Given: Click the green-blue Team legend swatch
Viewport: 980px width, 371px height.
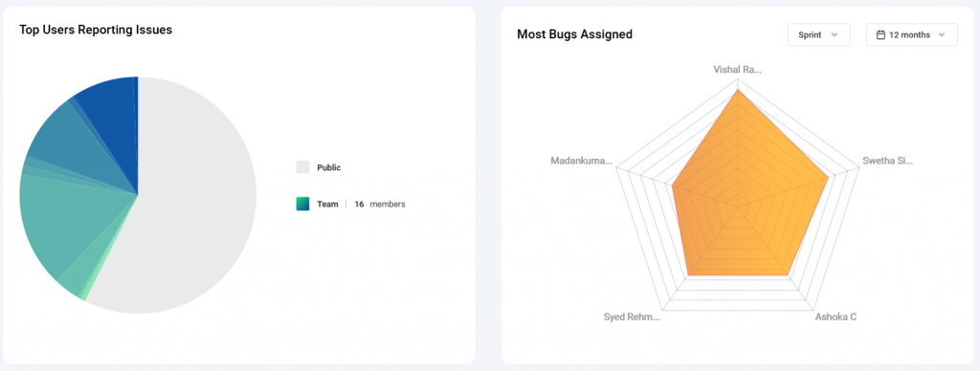Looking at the screenshot, I should (x=302, y=204).
